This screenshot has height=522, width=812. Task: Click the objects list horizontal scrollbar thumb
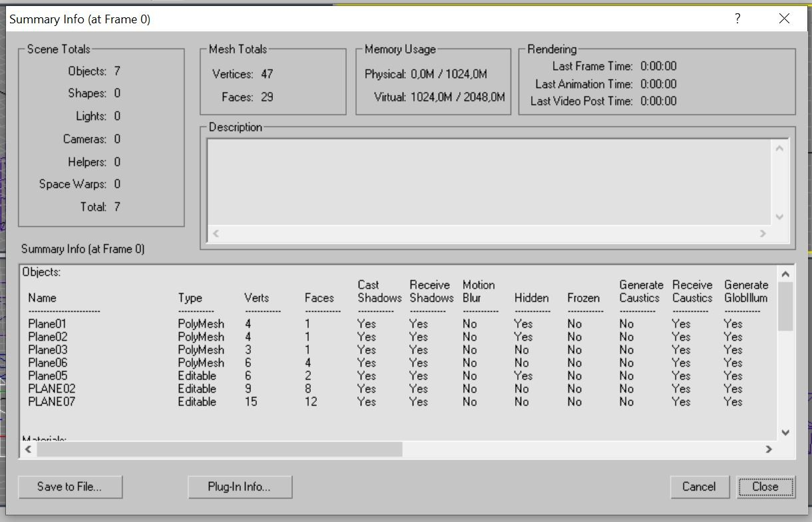click(x=220, y=449)
